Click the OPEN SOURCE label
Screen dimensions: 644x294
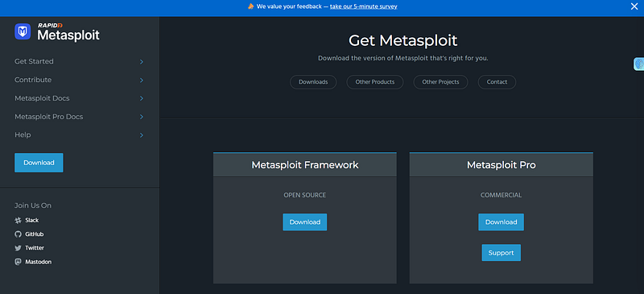click(305, 195)
